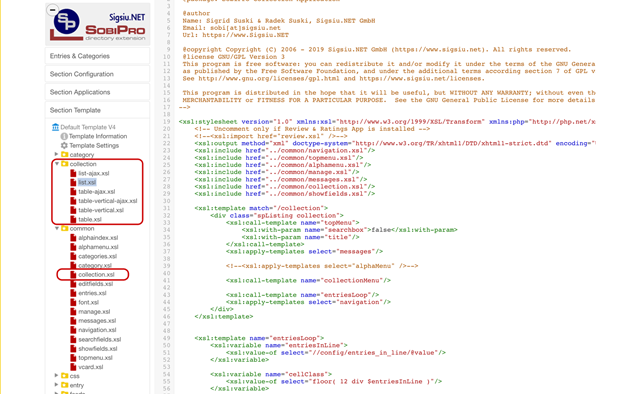Image resolution: width=636 pixels, height=394 pixels.
Task: Click the categories.xsl file icon
Action: point(73,256)
